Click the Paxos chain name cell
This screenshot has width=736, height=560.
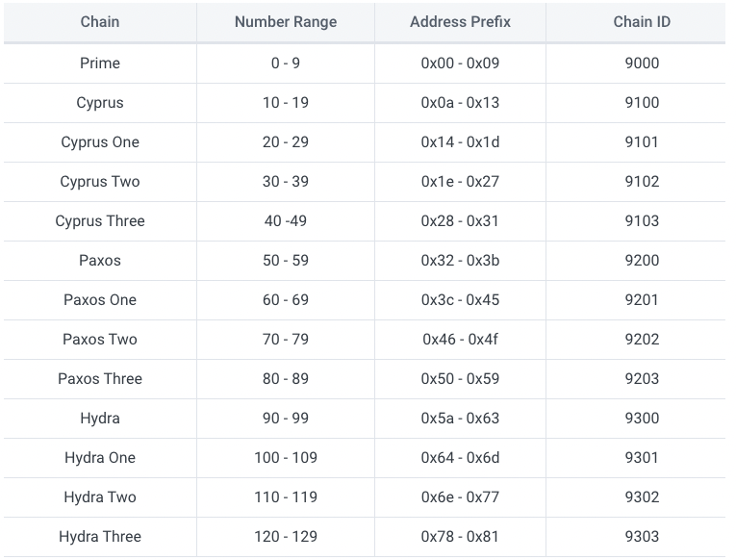[100, 261]
